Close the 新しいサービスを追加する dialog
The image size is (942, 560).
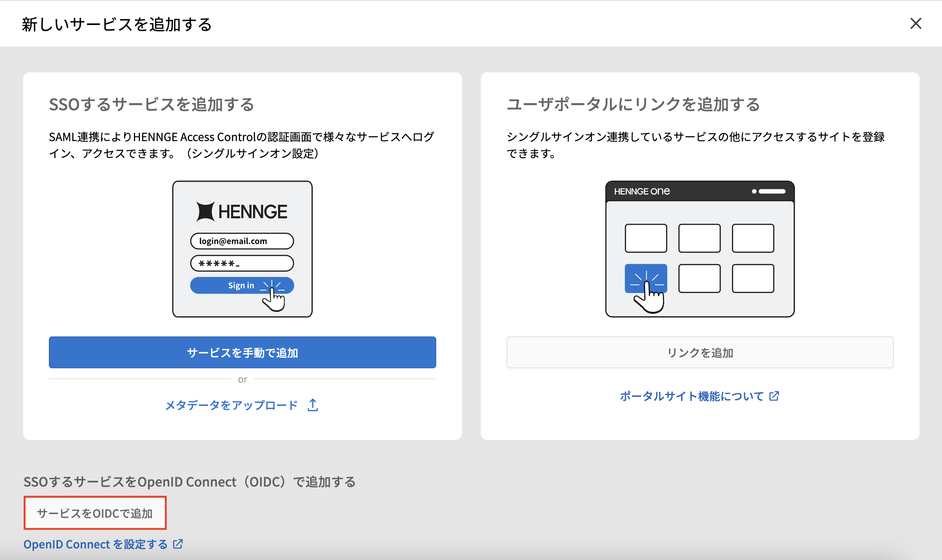(x=915, y=24)
